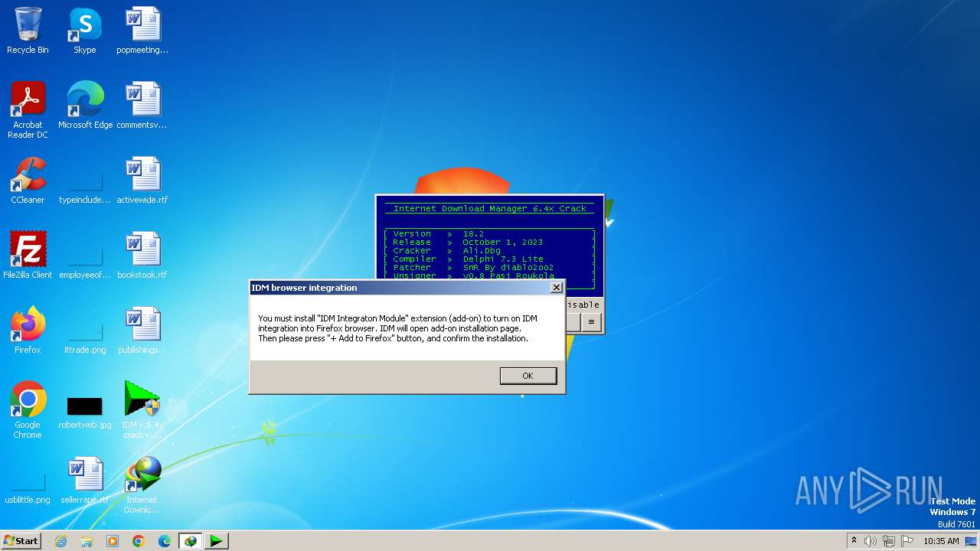Click the 'October 1, 2023' release text
The image size is (980, 551).
(x=502, y=242)
